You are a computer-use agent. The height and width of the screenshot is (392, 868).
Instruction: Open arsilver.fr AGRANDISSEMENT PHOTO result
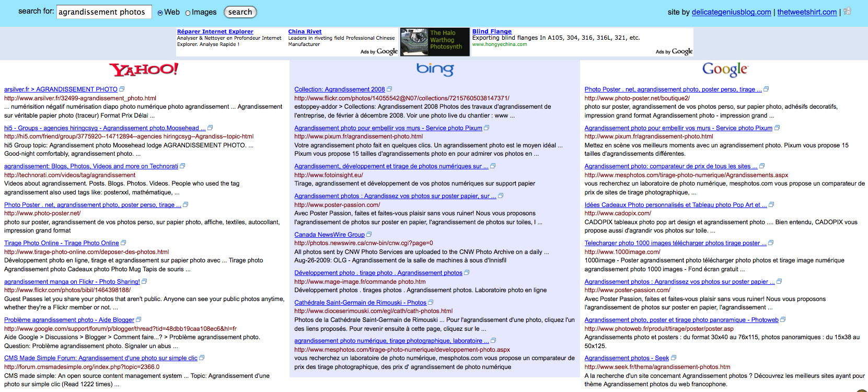click(x=61, y=89)
